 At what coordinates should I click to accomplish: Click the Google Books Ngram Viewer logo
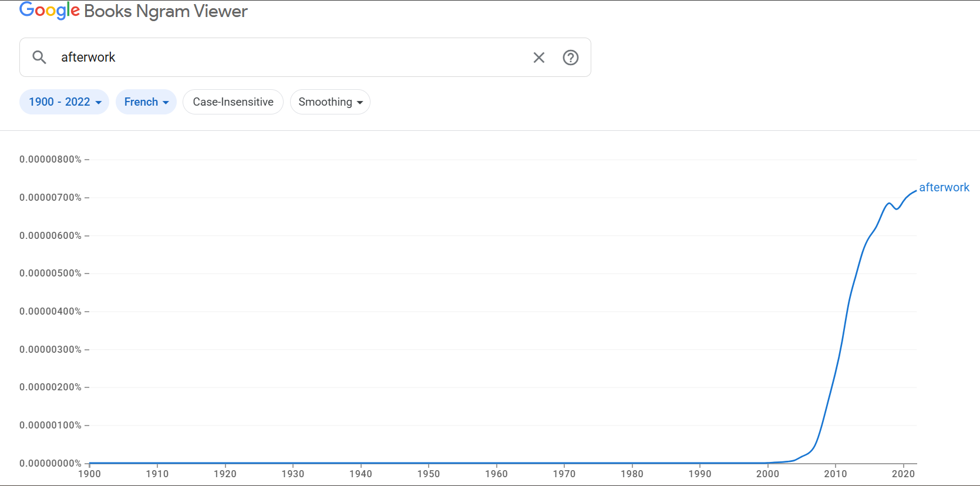point(133,11)
